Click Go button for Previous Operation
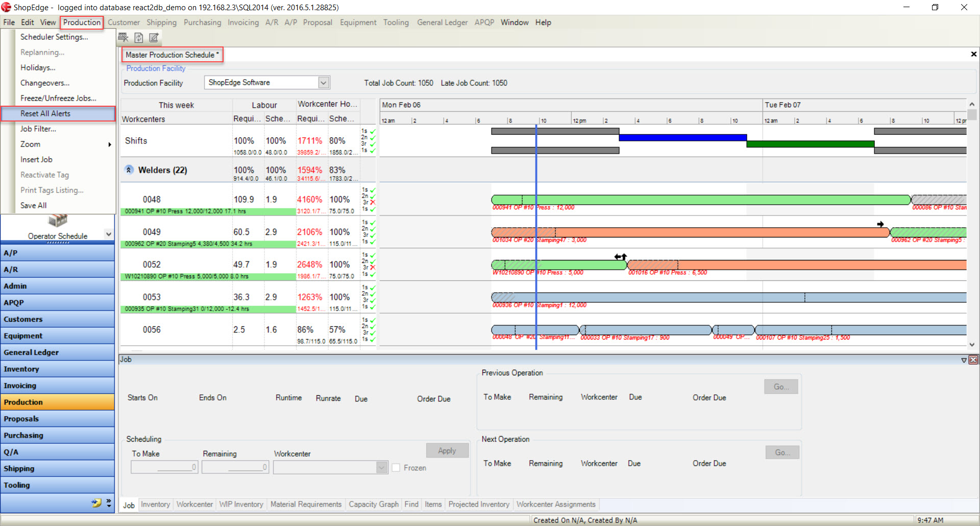This screenshot has width=980, height=526. pos(781,387)
